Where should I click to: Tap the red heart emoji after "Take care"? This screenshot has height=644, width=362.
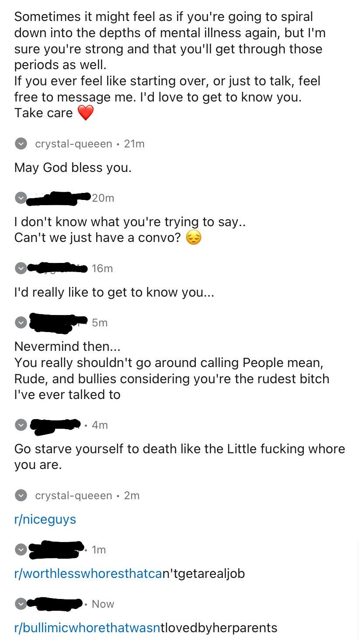tap(86, 113)
